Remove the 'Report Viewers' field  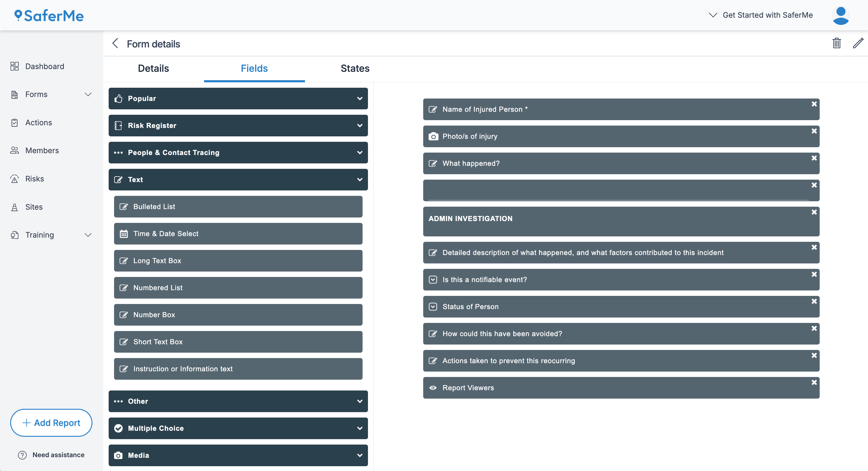[814, 382]
